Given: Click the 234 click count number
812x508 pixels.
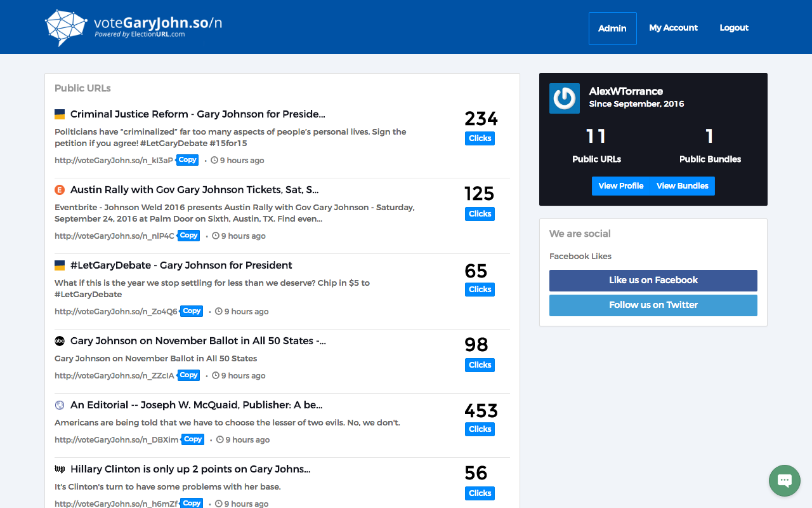Looking at the screenshot, I should coord(481,119).
